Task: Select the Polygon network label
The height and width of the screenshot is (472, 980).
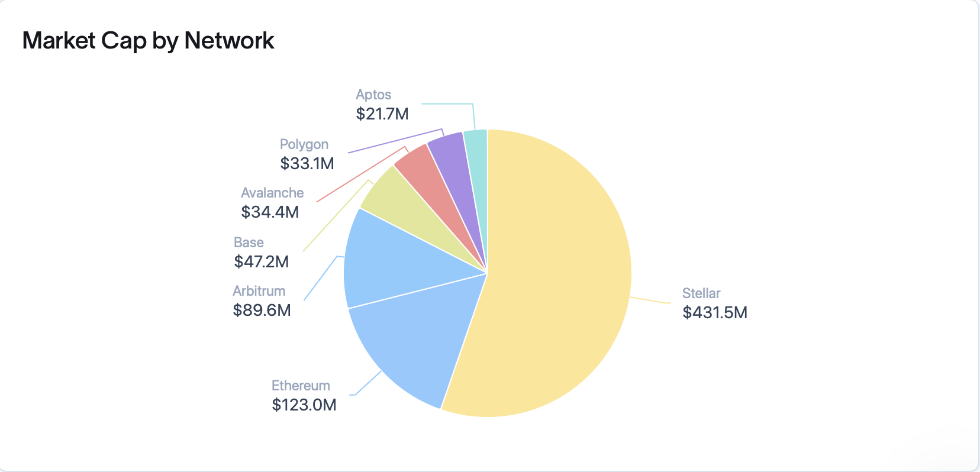Action: coord(304,144)
